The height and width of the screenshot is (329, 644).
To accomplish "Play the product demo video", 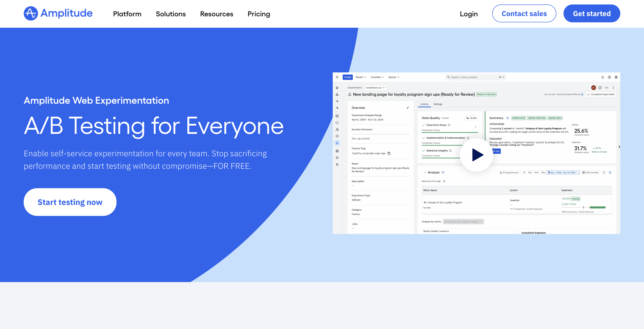I will click(477, 155).
